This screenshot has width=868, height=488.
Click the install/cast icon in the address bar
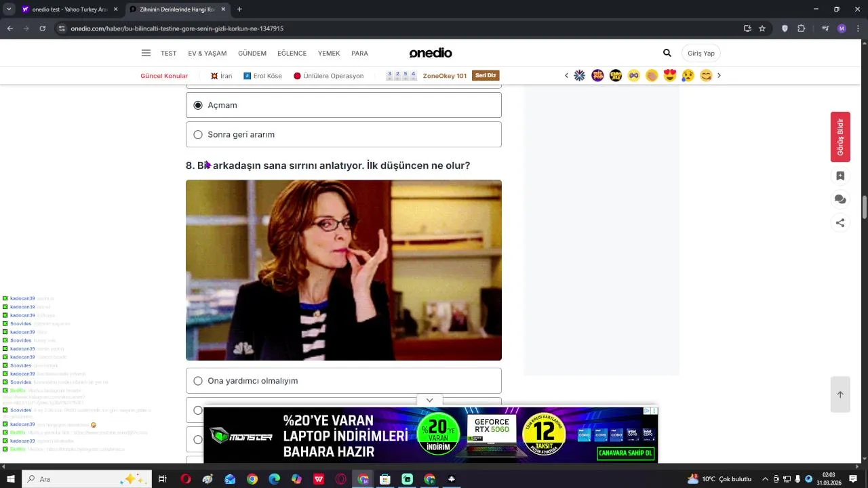[x=747, y=28]
